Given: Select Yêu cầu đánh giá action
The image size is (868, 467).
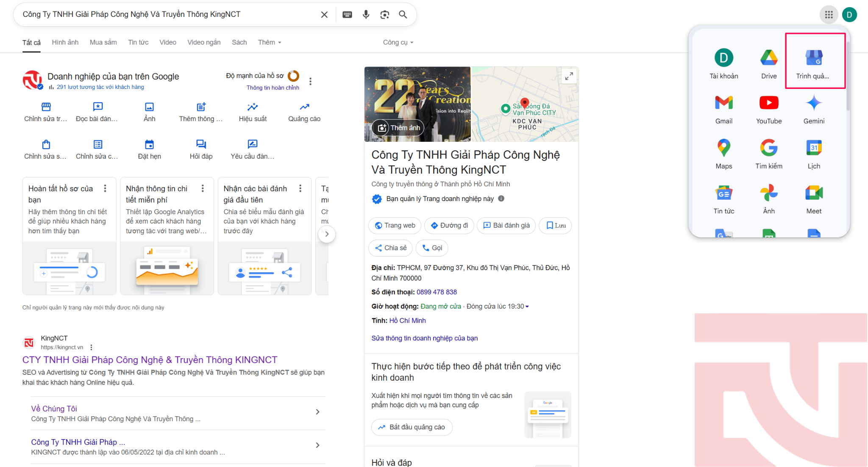Looking at the screenshot, I should pyautogui.click(x=253, y=150).
